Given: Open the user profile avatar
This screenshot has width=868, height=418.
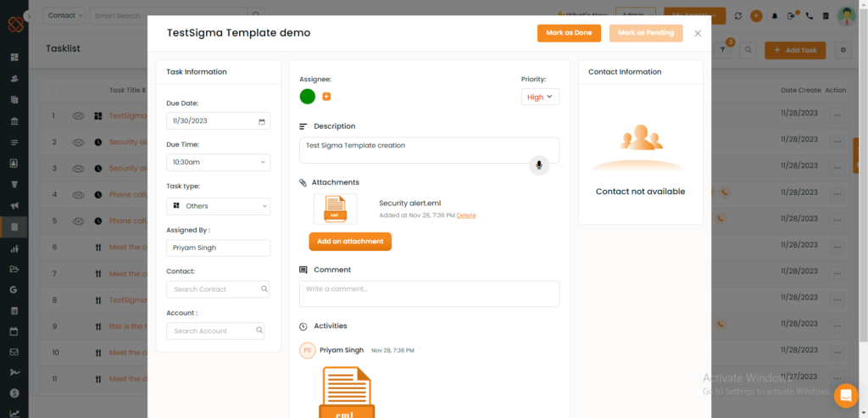Looking at the screenshot, I should [x=847, y=16].
